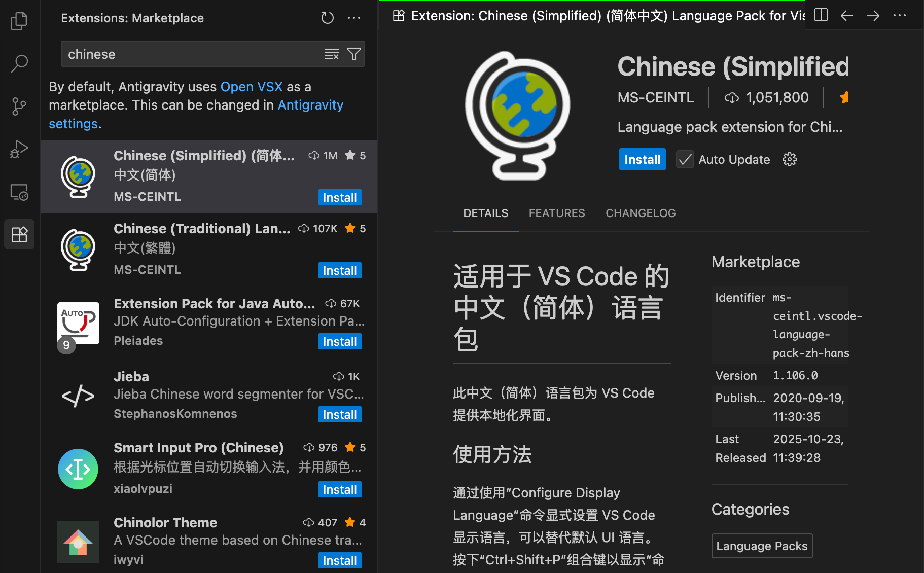Follow the Open VSX link
Image resolution: width=924 pixels, height=573 pixels.
[251, 87]
